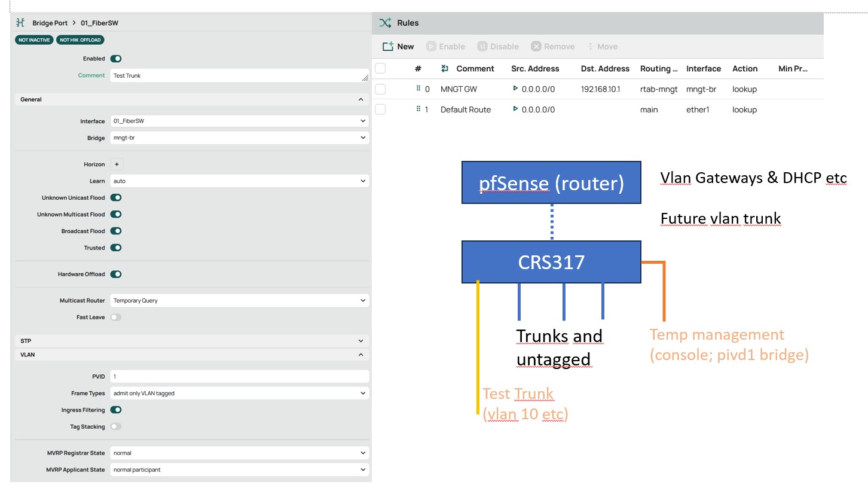Click Bridge Port in the breadcrumb
868x497 pixels.
(x=50, y=23)
